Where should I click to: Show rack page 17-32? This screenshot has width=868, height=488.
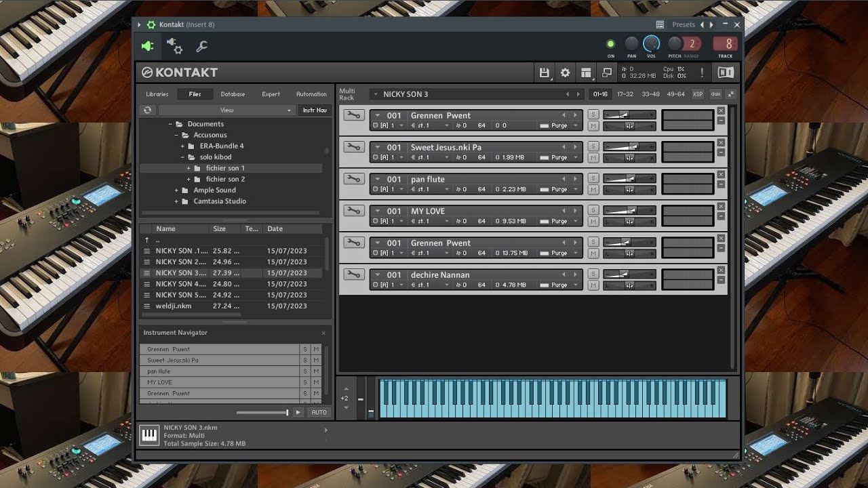pos(625,94)
